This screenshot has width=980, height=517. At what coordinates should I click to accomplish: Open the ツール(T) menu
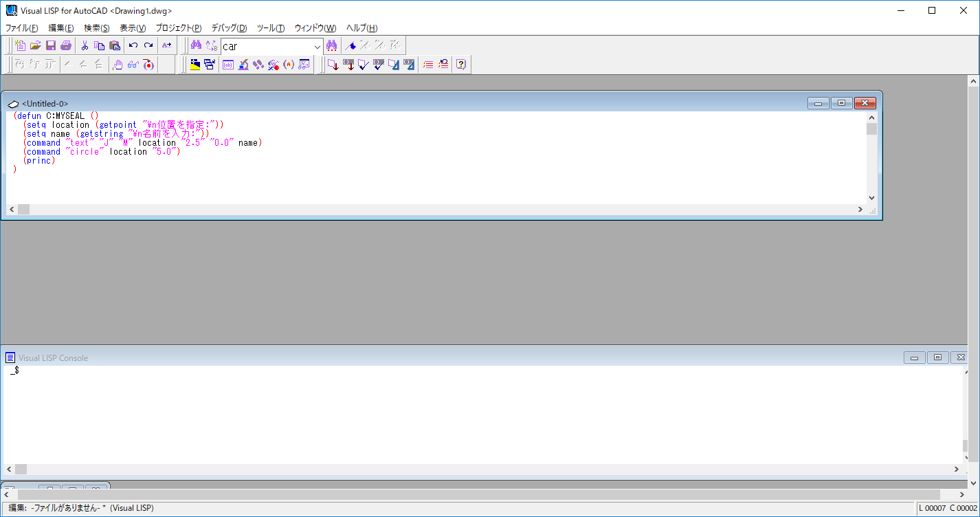pos(271,28)
